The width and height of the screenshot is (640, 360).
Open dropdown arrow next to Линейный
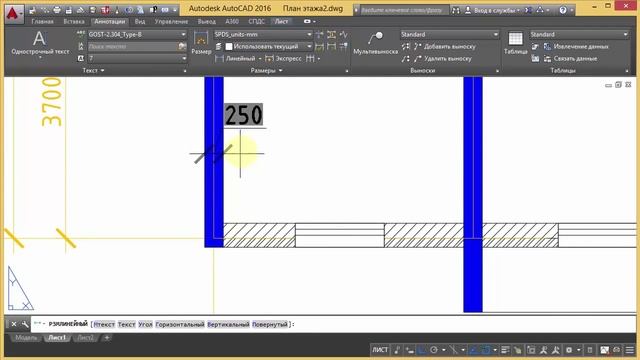point(260,59)
